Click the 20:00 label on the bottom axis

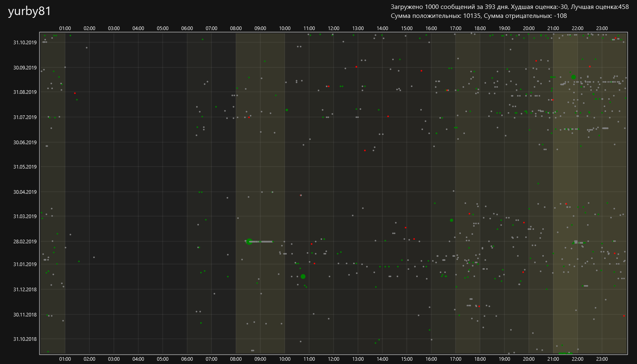point(529,359)
